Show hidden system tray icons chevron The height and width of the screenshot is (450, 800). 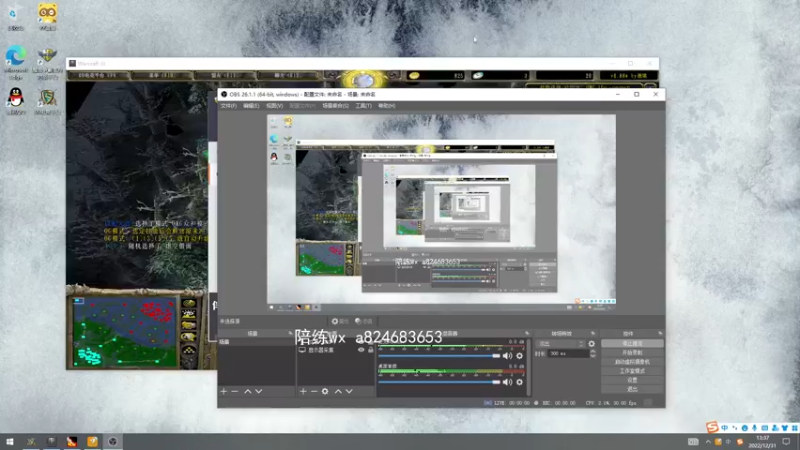(708, 442)
